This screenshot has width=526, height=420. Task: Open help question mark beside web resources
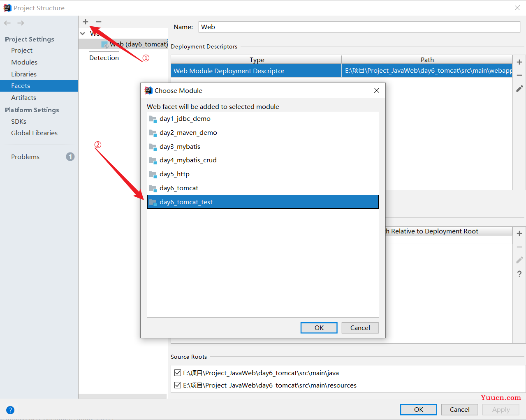pos(519,274)
